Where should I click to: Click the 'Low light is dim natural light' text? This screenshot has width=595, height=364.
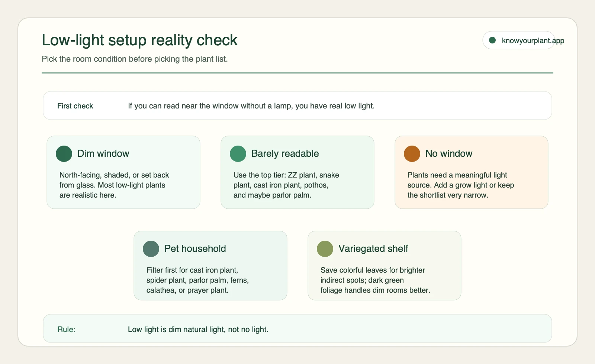[198, 329]
